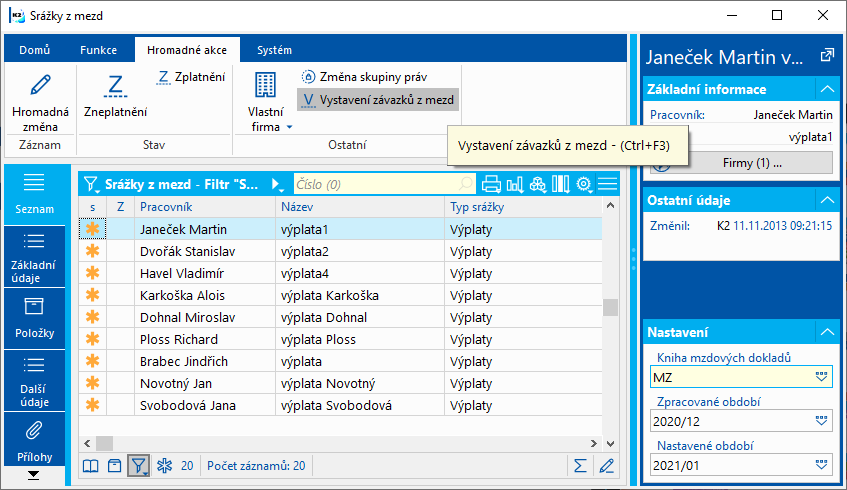Collapse the Základní informace section
847x490 pixels.
click(x=826, y=90)
